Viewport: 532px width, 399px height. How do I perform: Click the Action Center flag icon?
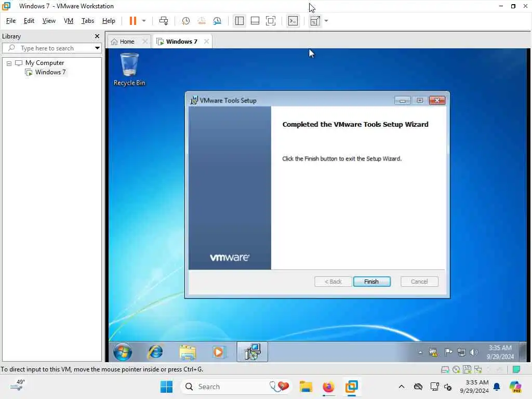[x=448, y=352]
